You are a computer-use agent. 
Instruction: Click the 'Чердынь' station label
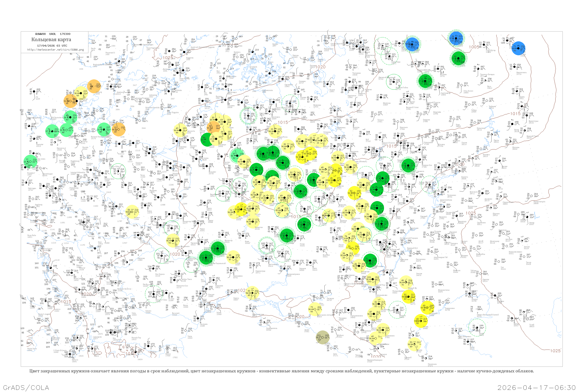[492, 106]
